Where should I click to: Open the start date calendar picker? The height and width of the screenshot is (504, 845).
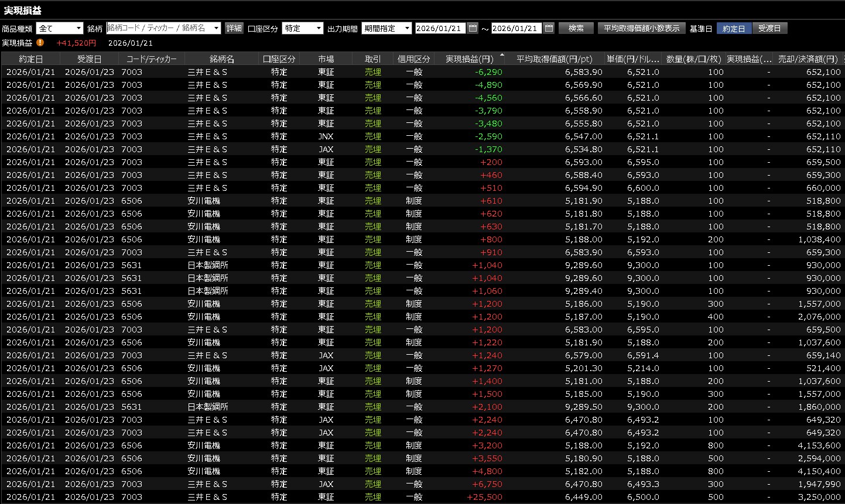tap(473, 28)
